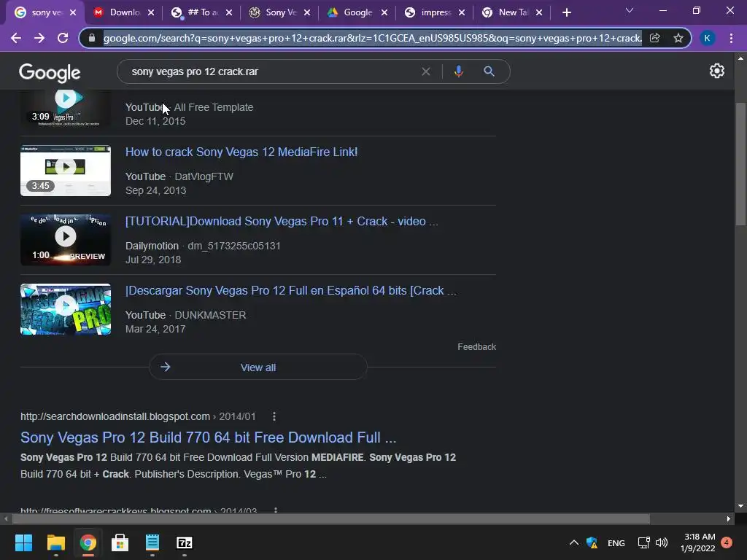The width and height of the screenshot is (747, 560).
Task: Click the scroll-down arrow of scrollbar
Action: 740,507
